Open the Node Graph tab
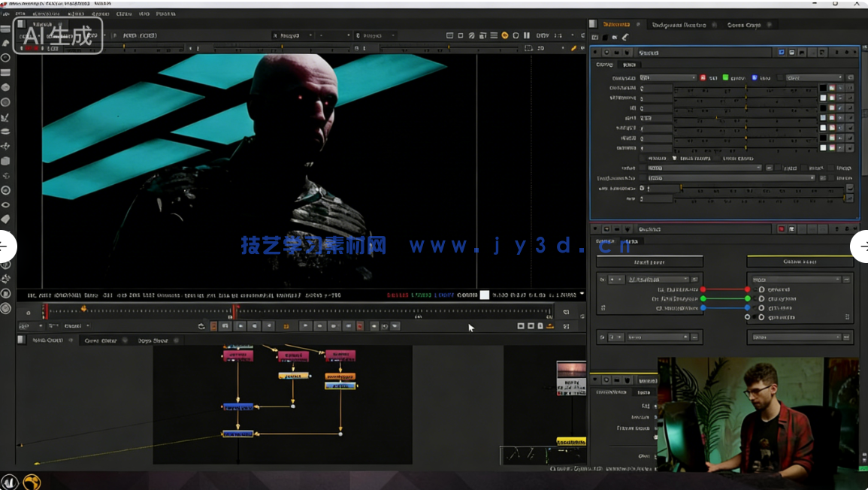Viewport: 868px width, 490px height. (47, 340)
